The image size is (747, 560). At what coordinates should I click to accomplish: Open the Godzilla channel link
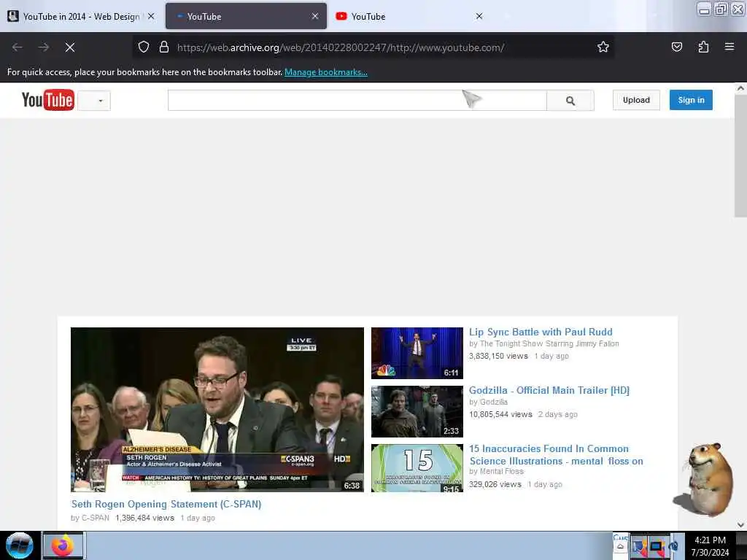tap(494, 402)
